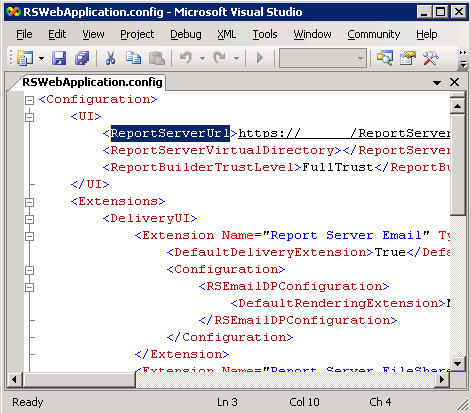Click the Redo arrow icon
Image resolution: width=471 pixels, height=413 pixels.
pos(219,58)
